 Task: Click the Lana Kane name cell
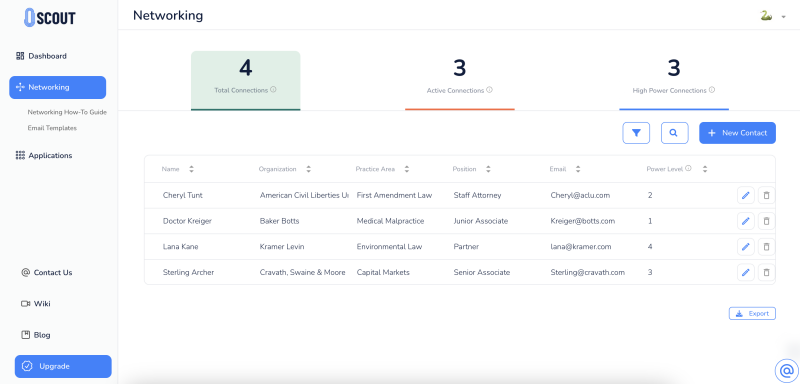181,247
